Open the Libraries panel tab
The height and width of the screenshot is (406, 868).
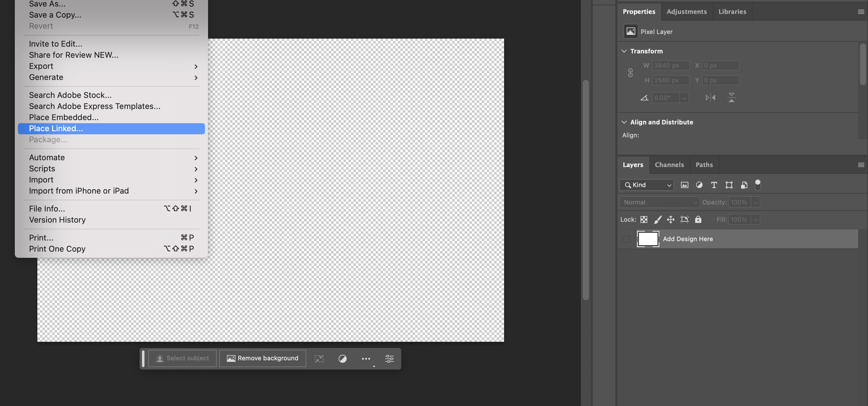click(732, 11)
